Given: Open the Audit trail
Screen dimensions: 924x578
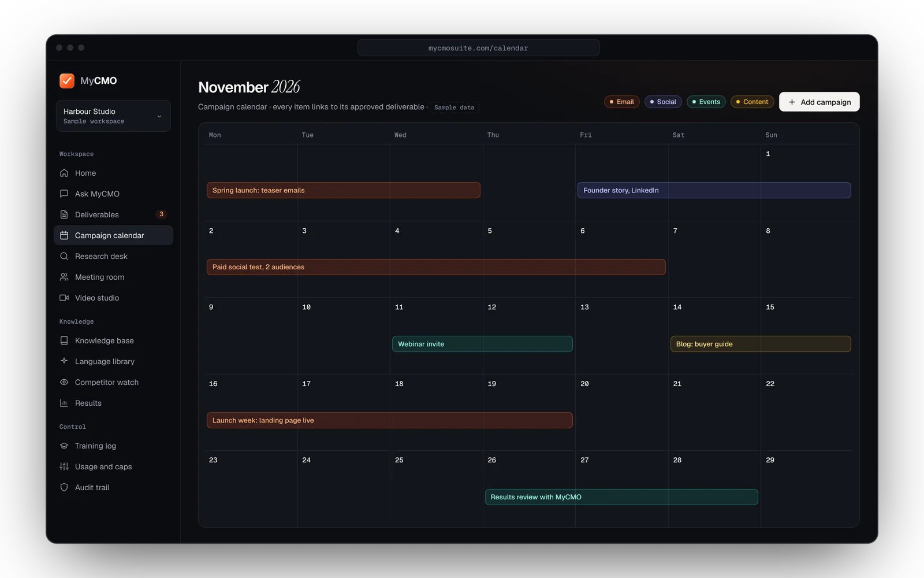Looking at the screenshot, I should [x=113, y=487].
